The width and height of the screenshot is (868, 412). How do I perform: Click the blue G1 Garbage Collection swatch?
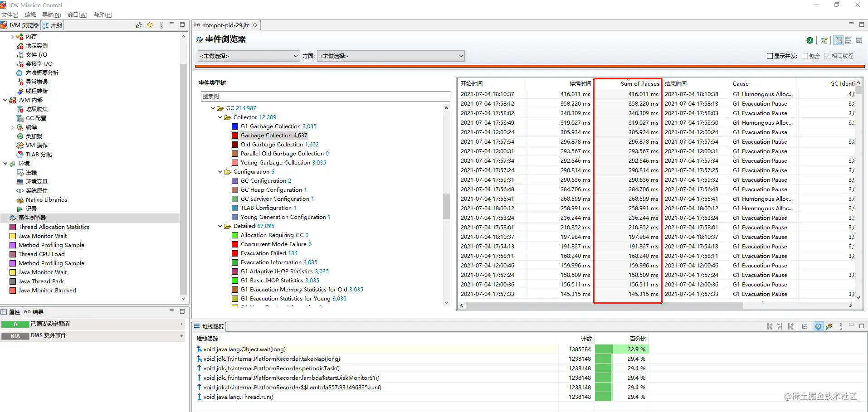point(235,126)
